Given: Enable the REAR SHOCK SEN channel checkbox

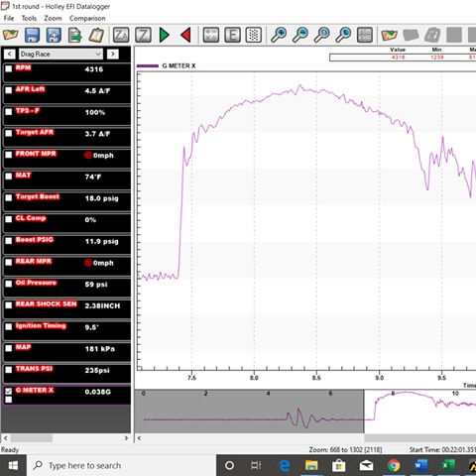Looking at the screenshot, I should tap(9, 304).
